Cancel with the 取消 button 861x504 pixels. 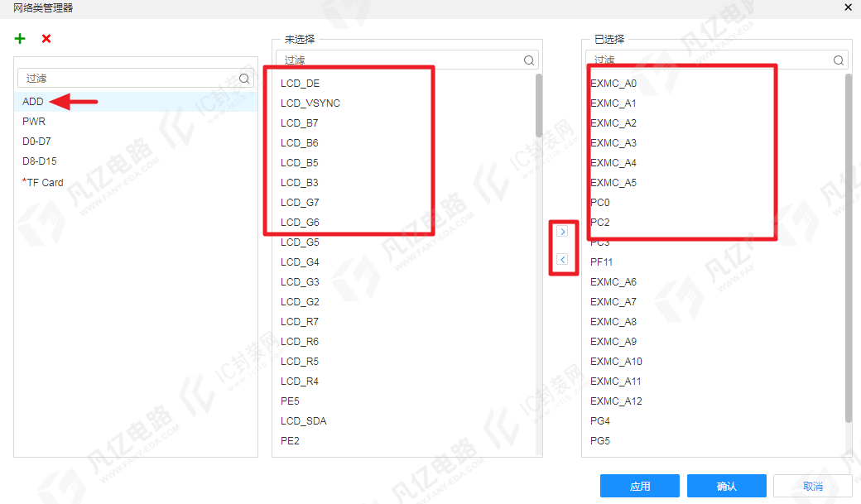(x=813, y=486)
